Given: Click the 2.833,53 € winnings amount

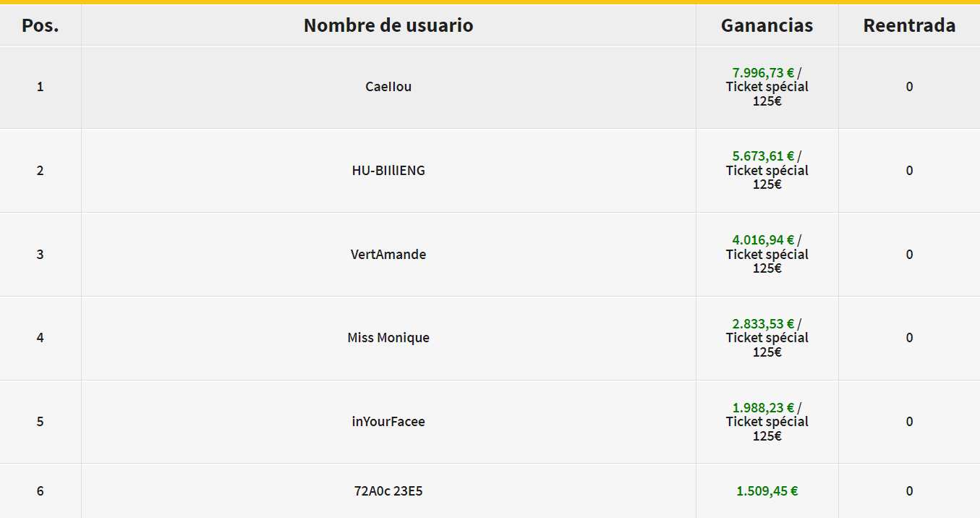Looking at the screenshot, I should 763,324.
